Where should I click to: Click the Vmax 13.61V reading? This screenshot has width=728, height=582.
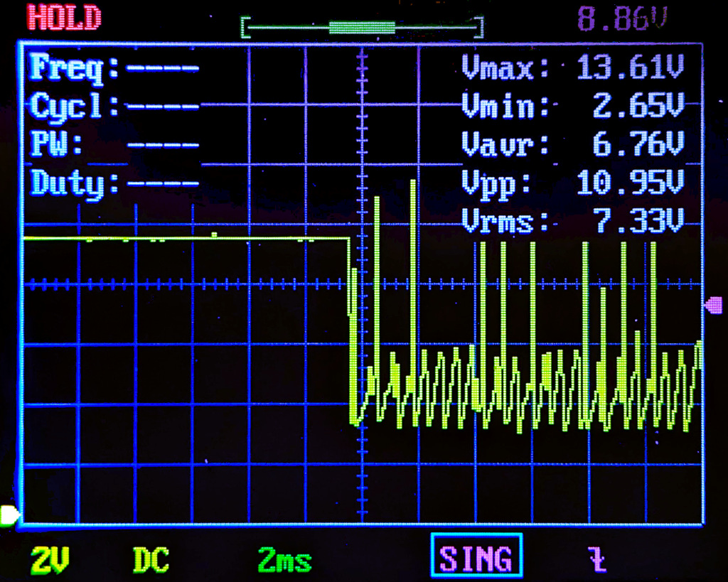[x=572, y=69]
